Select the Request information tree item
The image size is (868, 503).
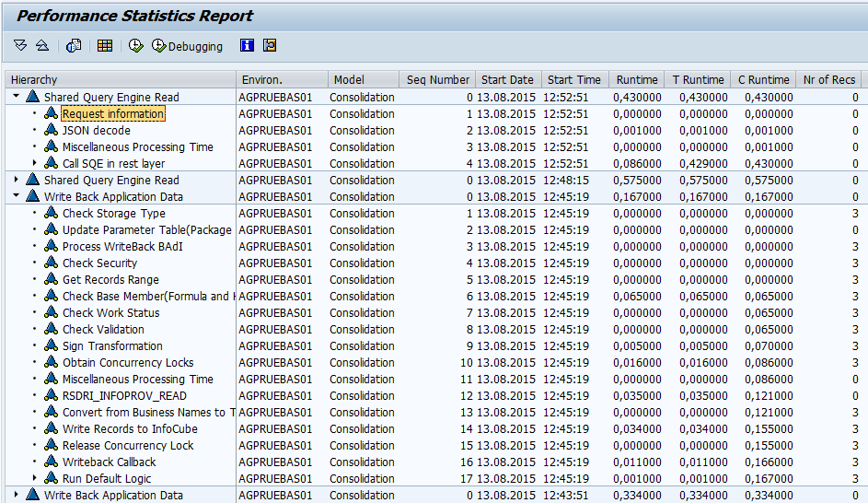113,114
